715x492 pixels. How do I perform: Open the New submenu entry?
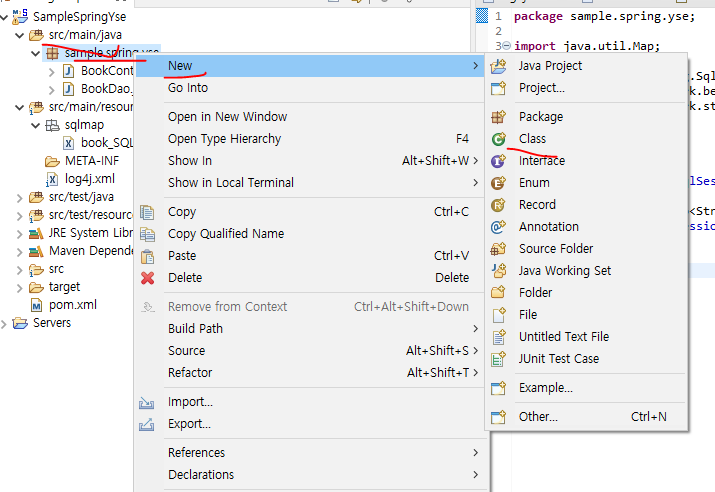pos(310,66)
